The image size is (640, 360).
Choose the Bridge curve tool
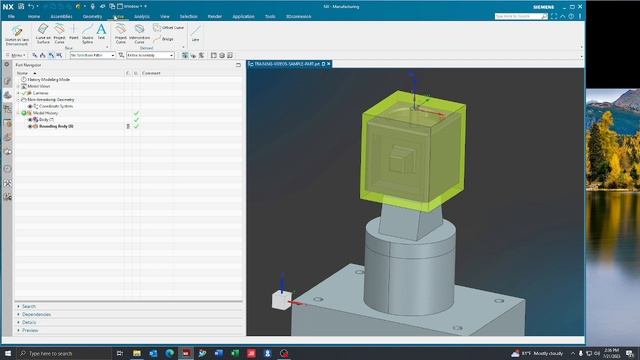click(164, 39)
